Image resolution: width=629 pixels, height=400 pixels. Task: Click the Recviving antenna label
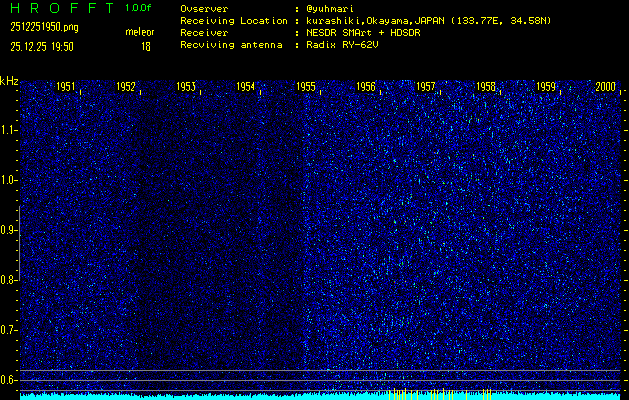tap(231, 45)
